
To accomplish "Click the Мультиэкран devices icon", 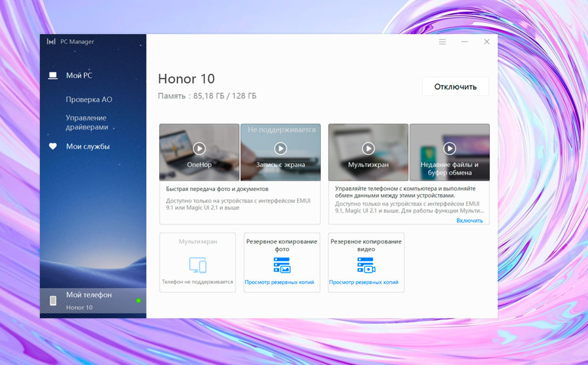I will (x=197, y=265).
